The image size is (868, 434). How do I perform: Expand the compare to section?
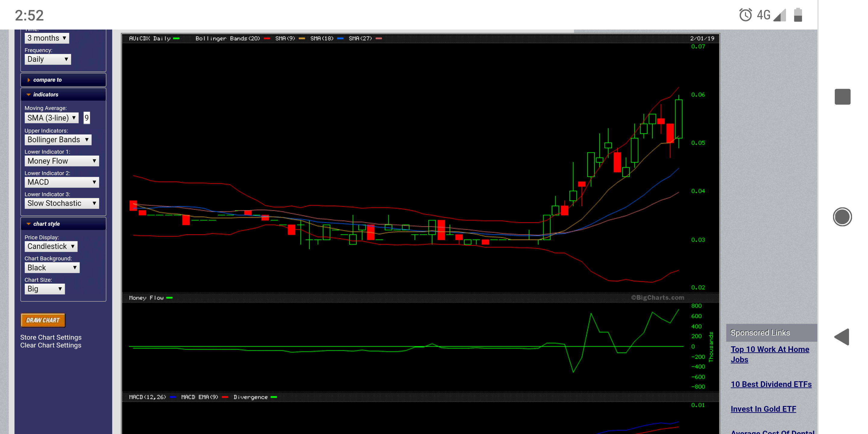tap(63, 80)
